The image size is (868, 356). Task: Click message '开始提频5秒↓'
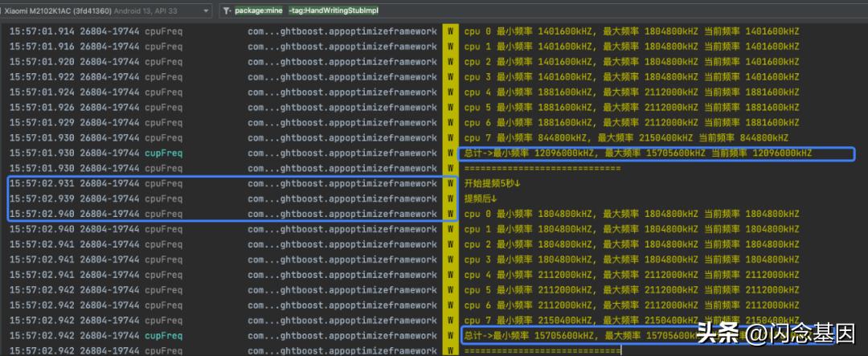[493, 183]
